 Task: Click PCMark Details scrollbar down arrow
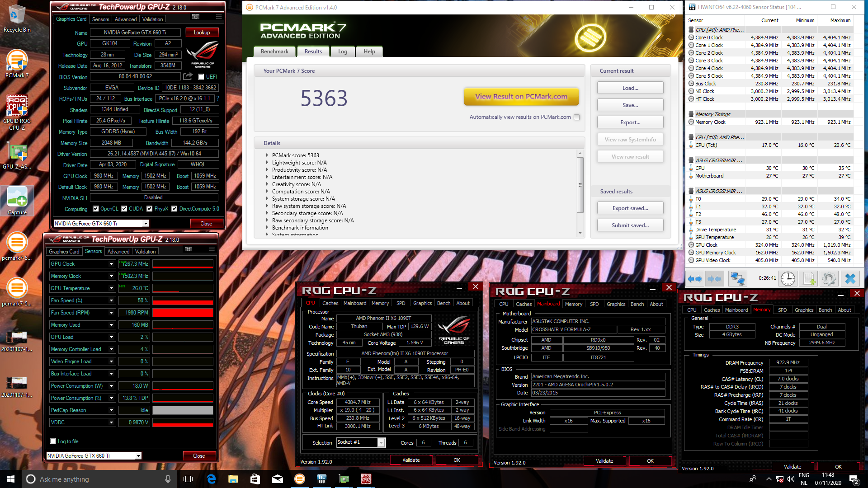580,233
